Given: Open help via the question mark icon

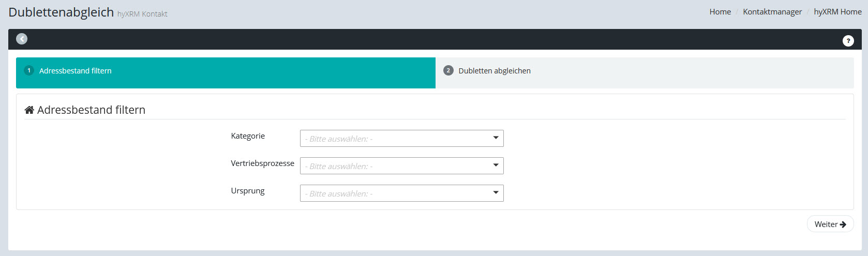Looking at the screenshot, I should coord(848,41).
